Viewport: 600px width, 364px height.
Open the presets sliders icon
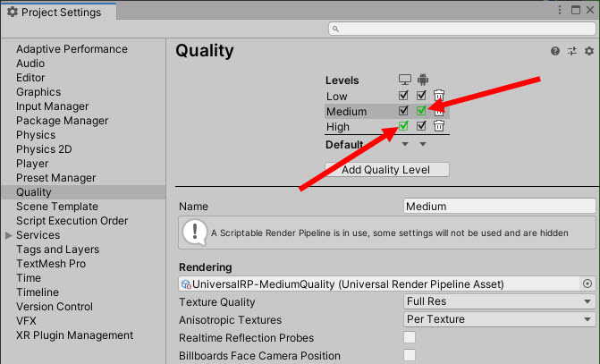coord(572,51)
